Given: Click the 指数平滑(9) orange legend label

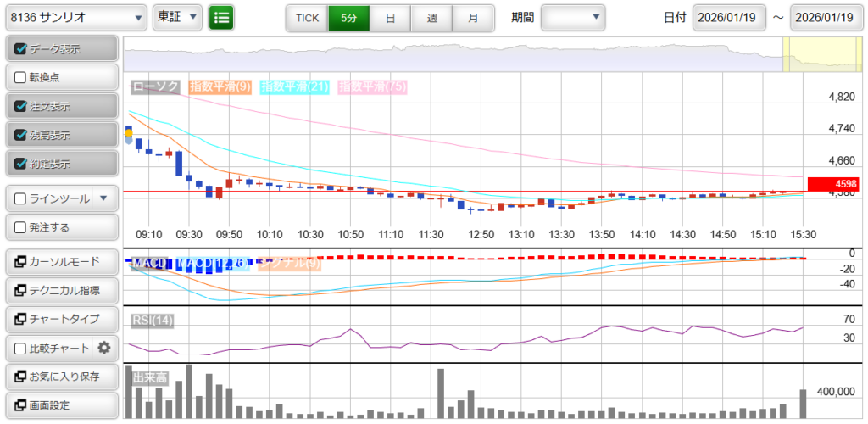Looking at the screenshot, I should pyautogui.click(x=220, y=86).
